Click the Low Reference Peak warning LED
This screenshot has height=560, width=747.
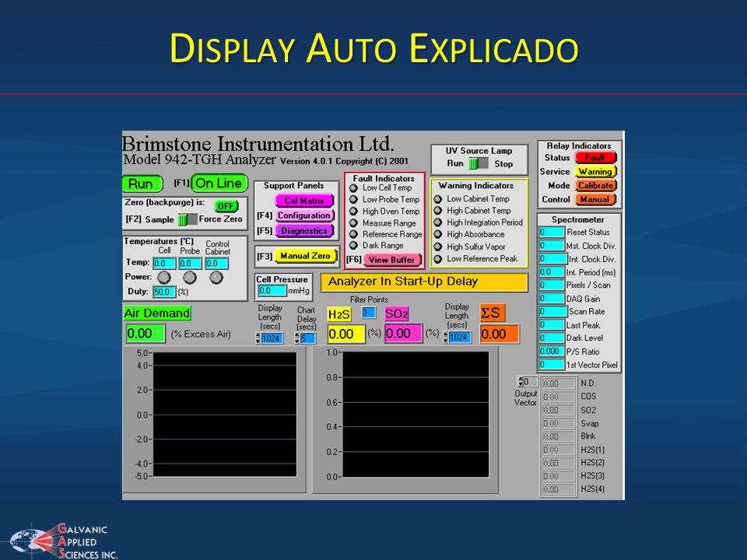[x=438, y=258]
